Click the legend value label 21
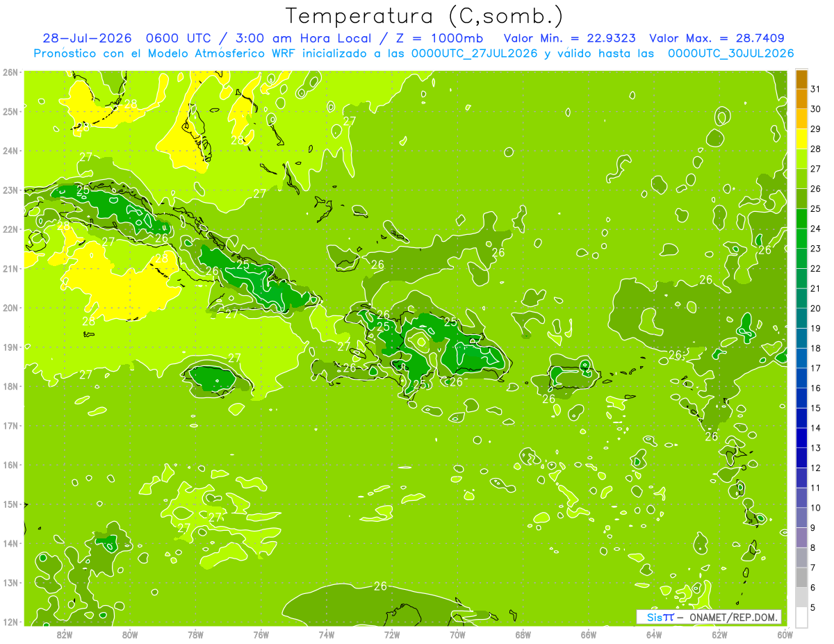The height and width of the screenshot is (644, 834). 815,288
